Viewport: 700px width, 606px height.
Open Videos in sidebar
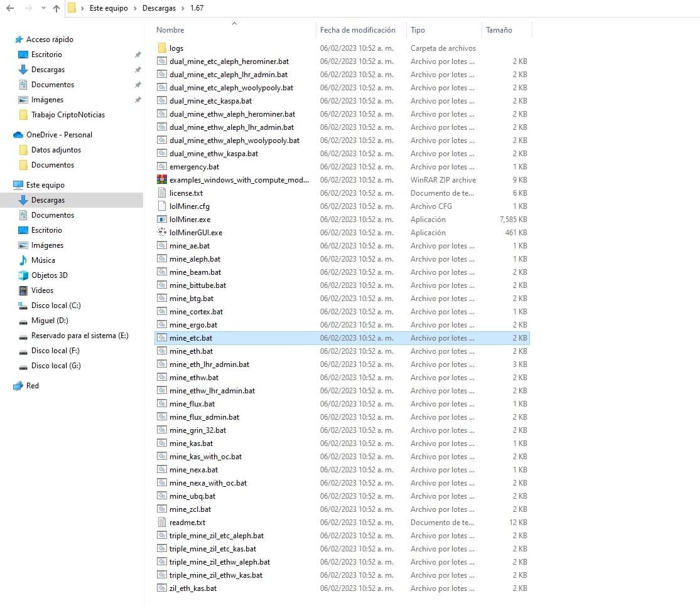click(42, 290)
